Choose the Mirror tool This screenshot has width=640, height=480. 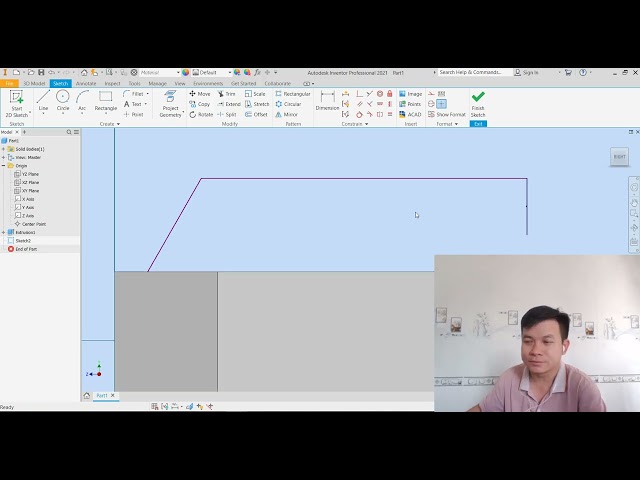coord(286,115)
